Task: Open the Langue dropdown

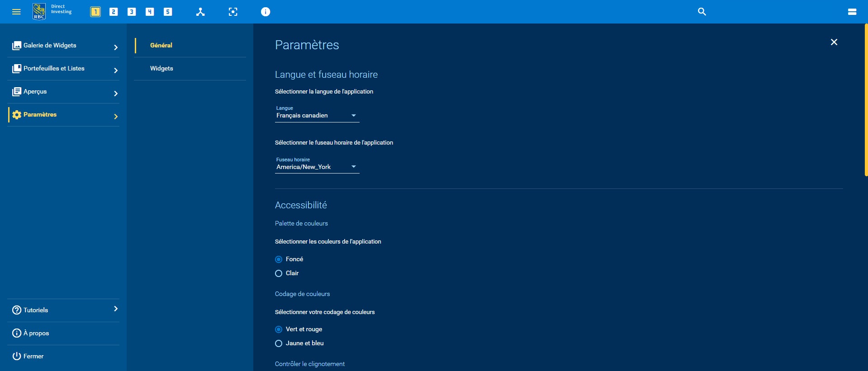Action: (317, 116)
